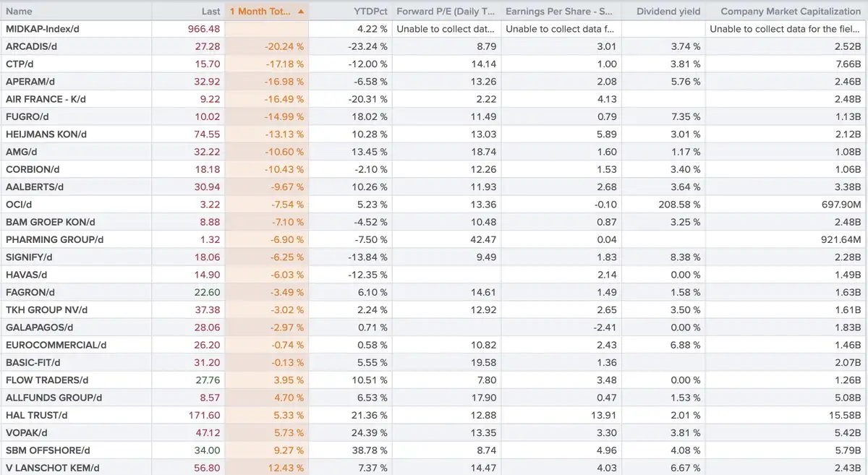Select the HAVAS/d row

[x=434, y=274]
